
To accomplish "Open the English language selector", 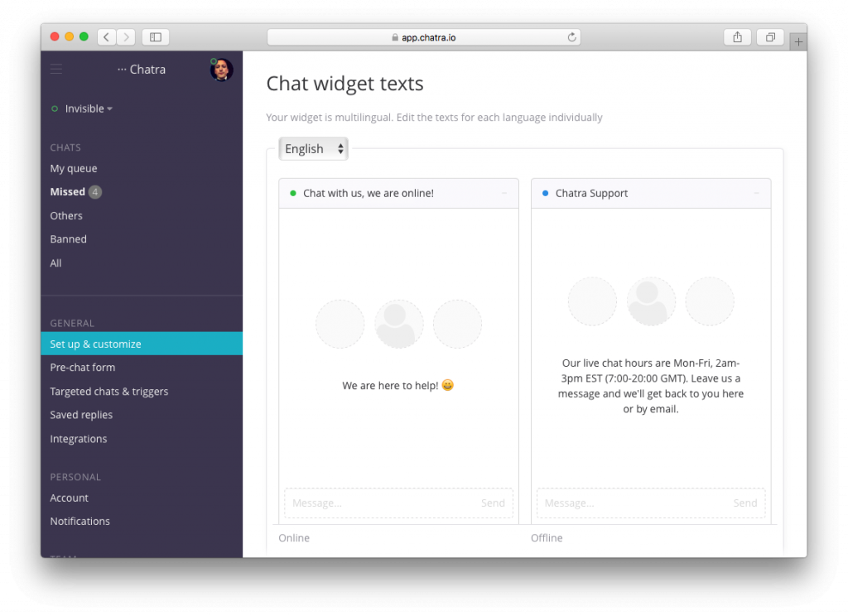I will [314, 149].
